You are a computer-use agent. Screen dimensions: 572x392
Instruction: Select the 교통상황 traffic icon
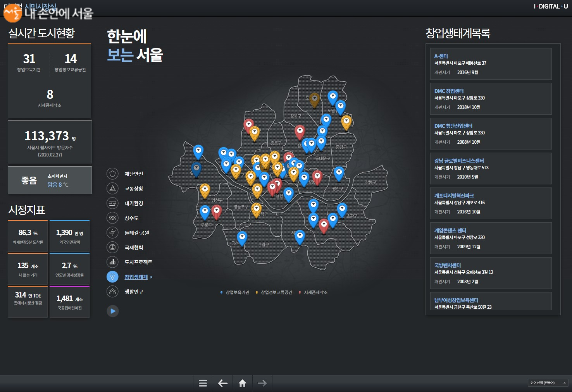(x=112, y=189)
